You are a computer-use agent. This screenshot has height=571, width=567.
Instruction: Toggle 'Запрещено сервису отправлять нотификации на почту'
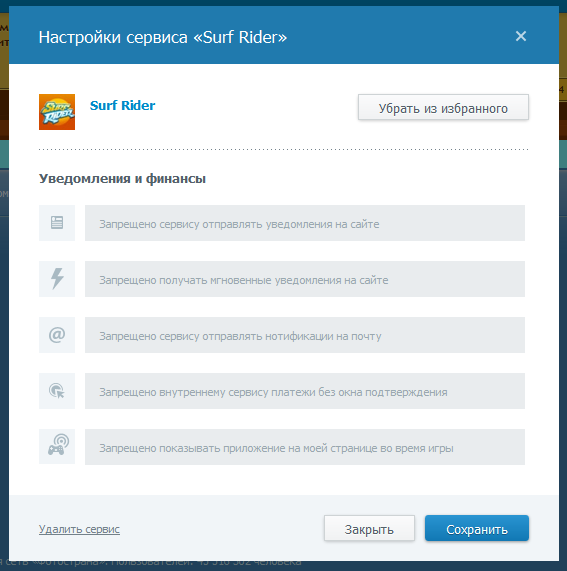click(x=305, y=335)
